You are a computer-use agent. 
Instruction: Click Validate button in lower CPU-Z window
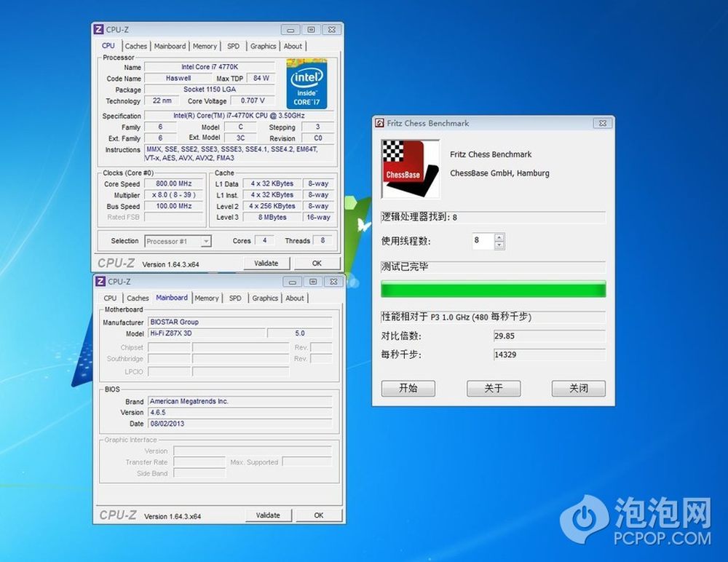coord(269,515)
